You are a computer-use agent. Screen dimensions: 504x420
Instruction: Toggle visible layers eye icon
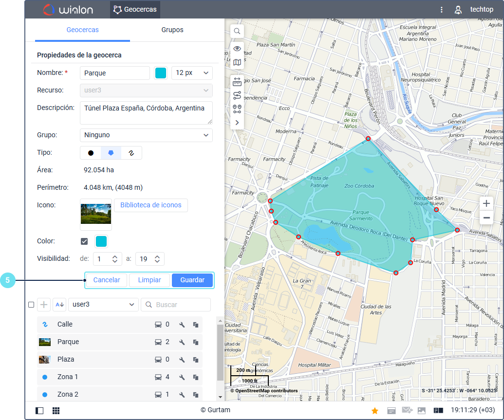click(x=237, y=48)
